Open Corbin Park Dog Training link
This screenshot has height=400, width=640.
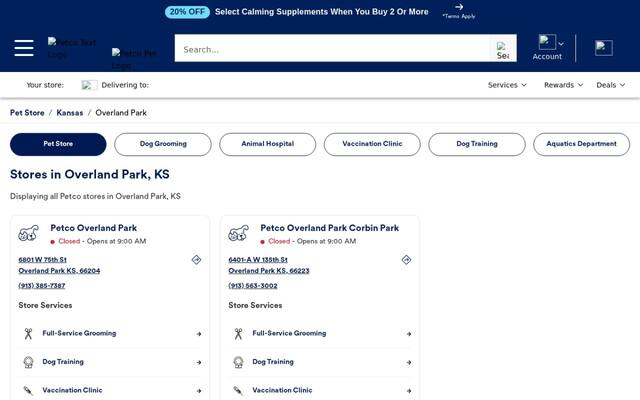[x=273, y=362]
